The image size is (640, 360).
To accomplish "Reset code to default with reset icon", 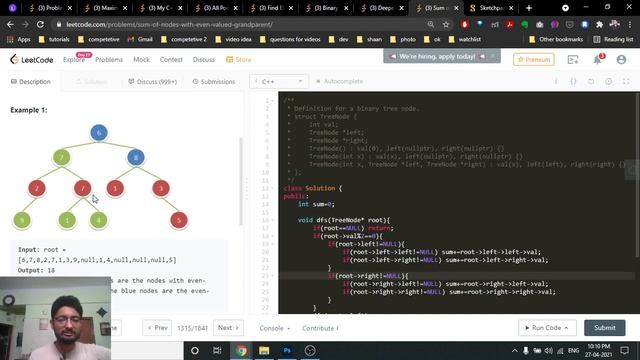I will pos(591,82).
